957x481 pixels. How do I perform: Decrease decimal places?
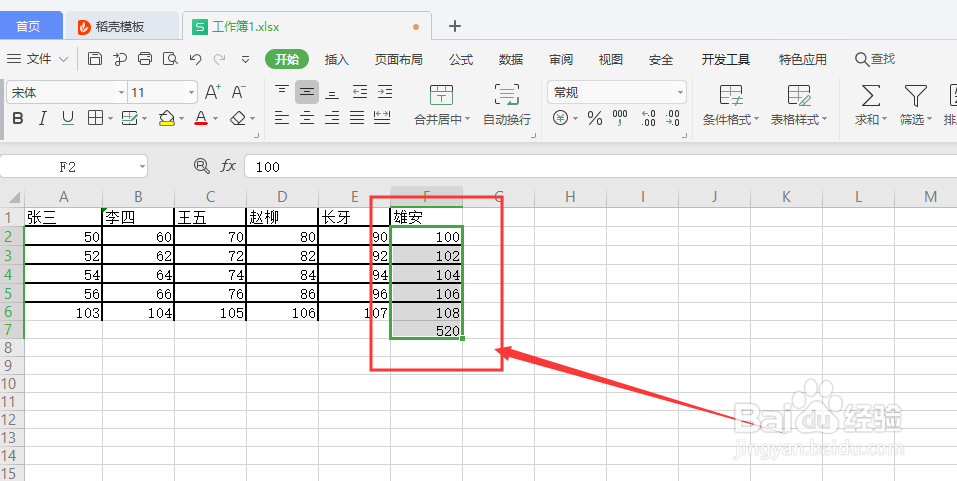[x=673, y=118]
